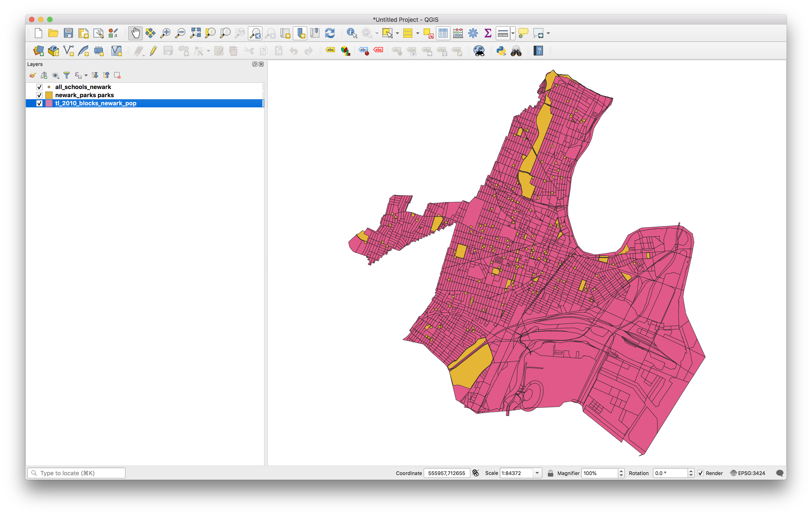Screen dimensions: 812x516
Task: Select the tl_2010_blocks_newark_pop layer
Action: (x=96, y=103)
